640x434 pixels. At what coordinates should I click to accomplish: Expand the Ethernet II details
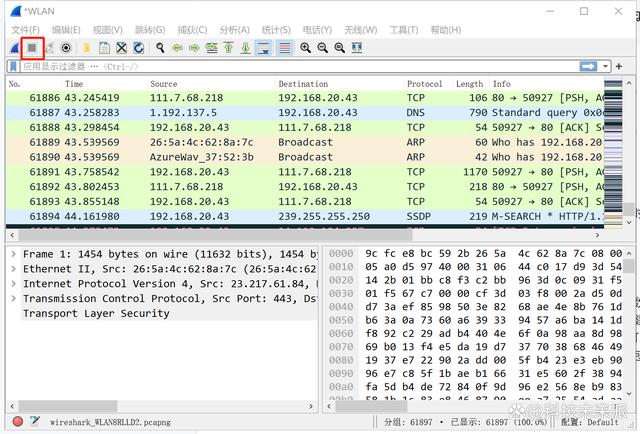(x=12, y=269)
